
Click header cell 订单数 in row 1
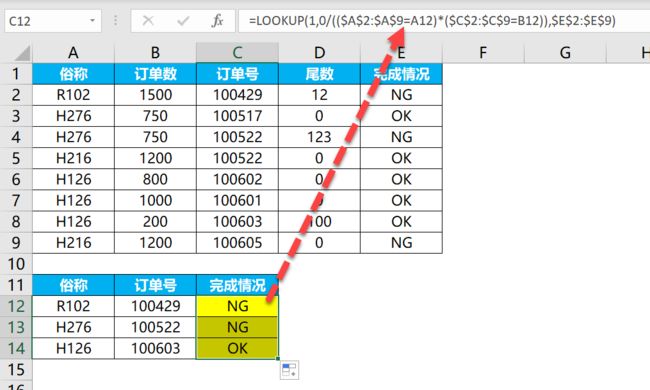[155, 74]
